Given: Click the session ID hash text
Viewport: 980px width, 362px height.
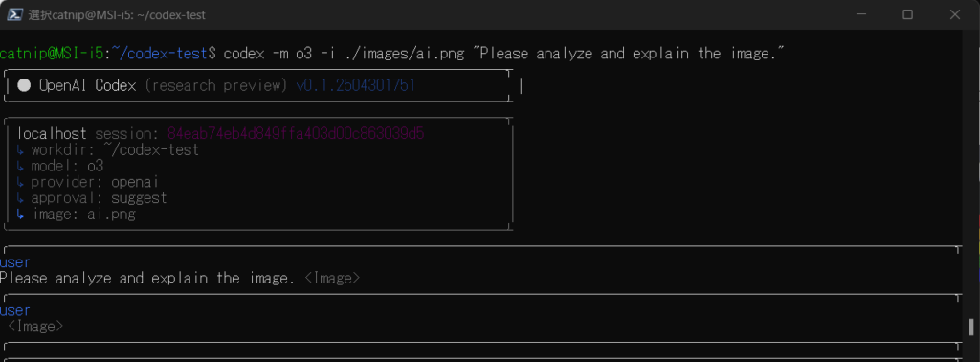Looking at the screenshot, I should tap(297, 134).
